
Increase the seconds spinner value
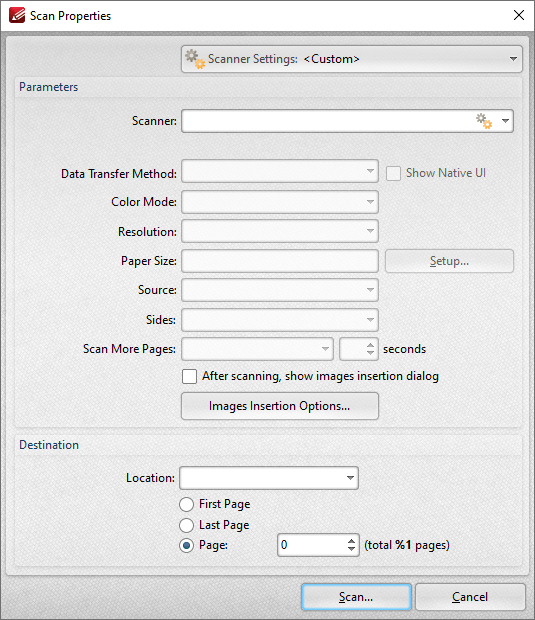370,345
